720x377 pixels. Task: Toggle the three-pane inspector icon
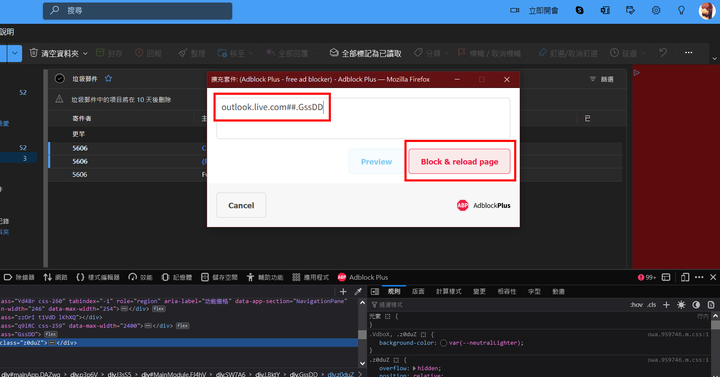click(x=375, y=292)
